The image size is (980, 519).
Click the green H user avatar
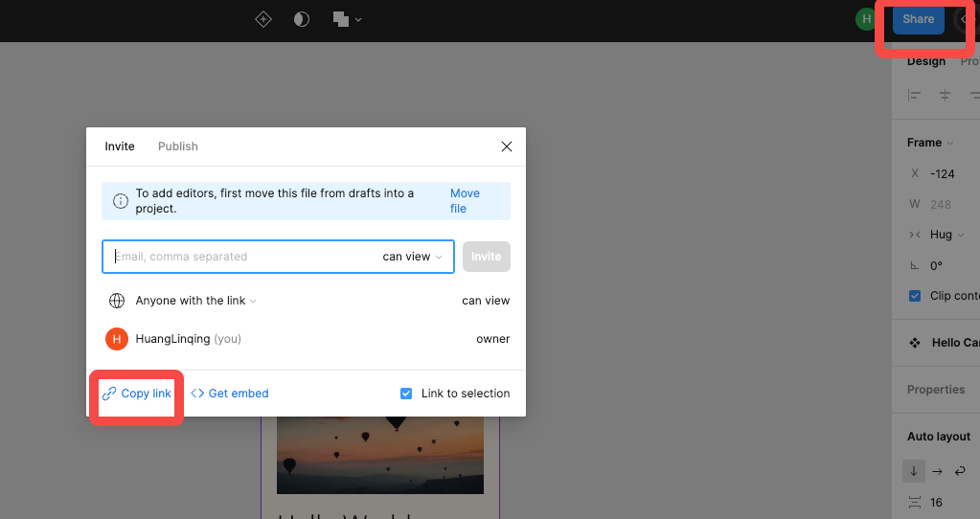coord(866,19)
